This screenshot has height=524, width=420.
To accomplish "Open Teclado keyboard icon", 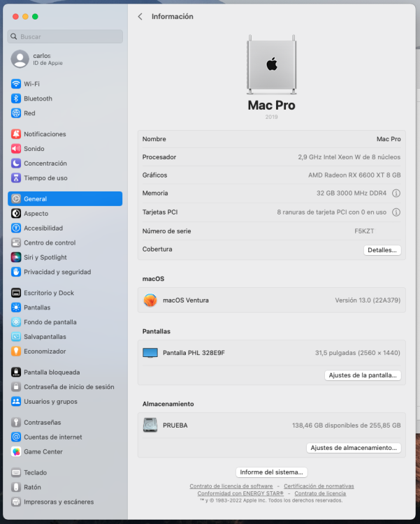I will (x=15, y=472).
